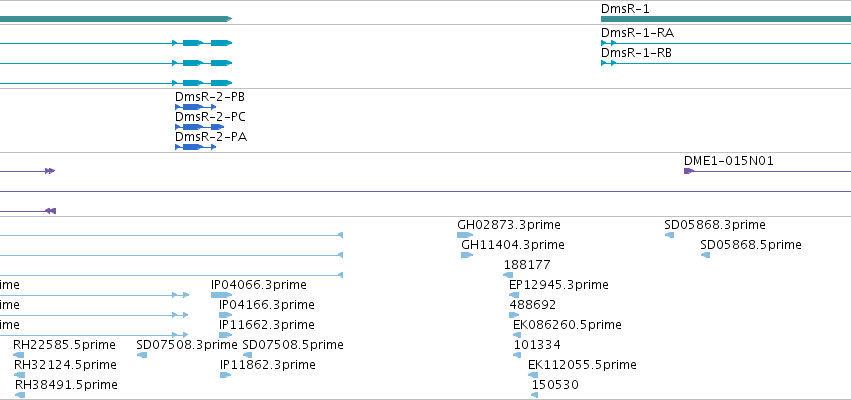The image size is (851, 400).
Task: Click the RH22585.5prime EST arrow
Action: pos(19,355)
